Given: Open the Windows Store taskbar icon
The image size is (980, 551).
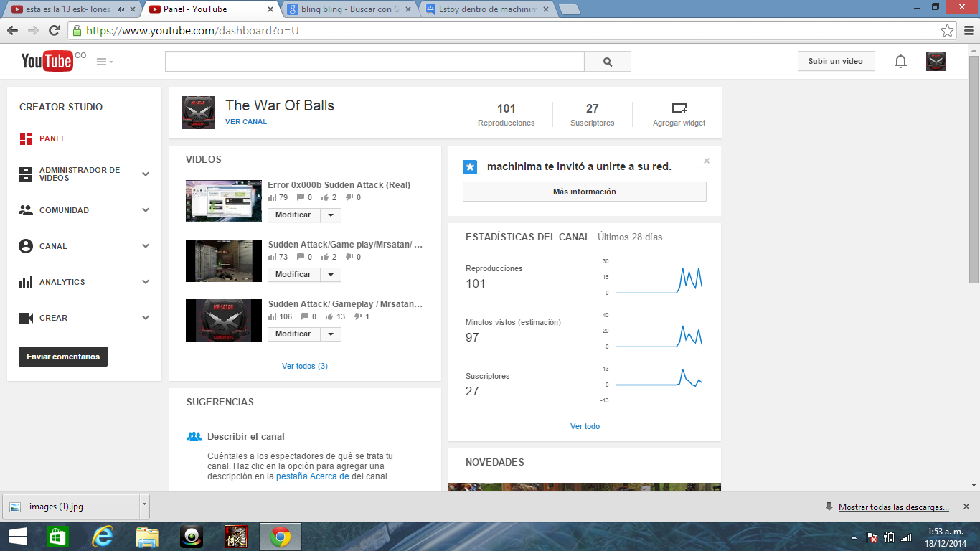Looking at the screenshot, I should point(58,537).
